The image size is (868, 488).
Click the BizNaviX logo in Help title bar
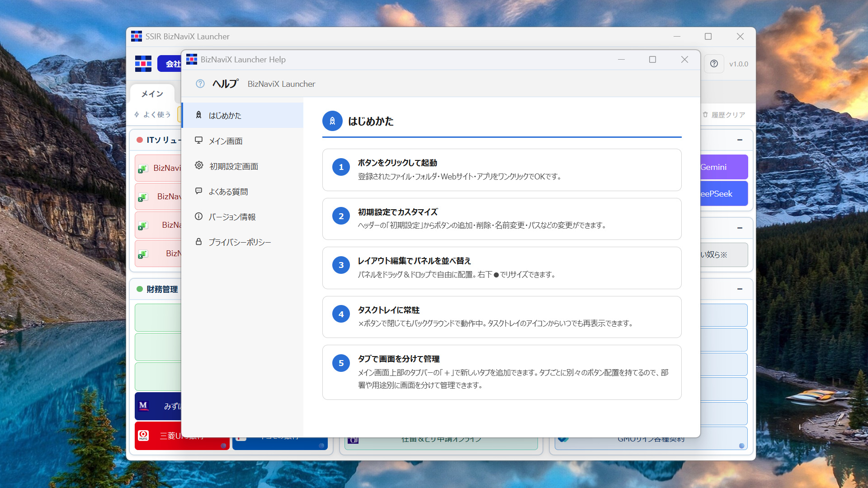coord(192,59)
